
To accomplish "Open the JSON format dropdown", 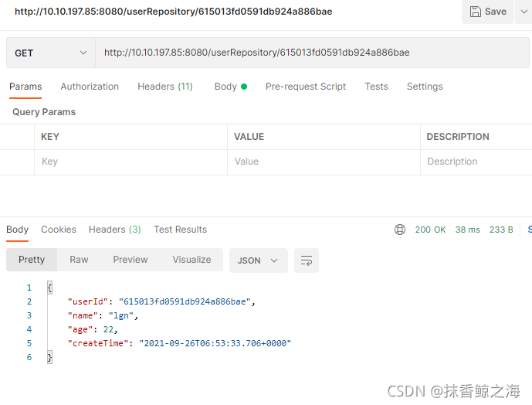I will pos(258,260).
